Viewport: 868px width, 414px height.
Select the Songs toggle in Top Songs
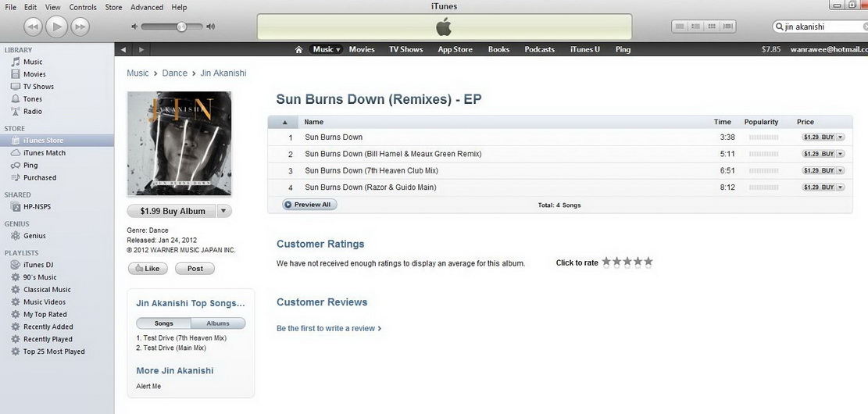click(x=164, y=324)
